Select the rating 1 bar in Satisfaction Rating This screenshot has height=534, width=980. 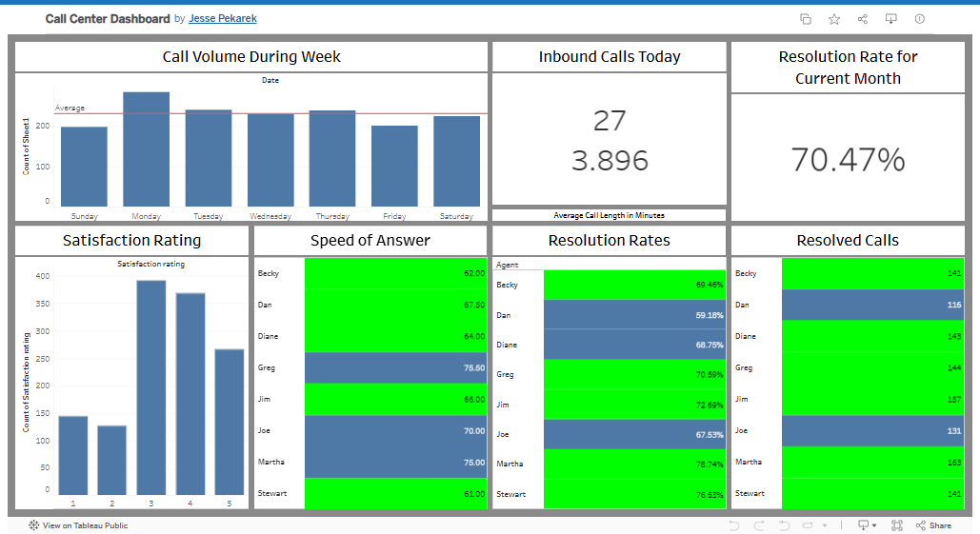click(x=73, y=455)
